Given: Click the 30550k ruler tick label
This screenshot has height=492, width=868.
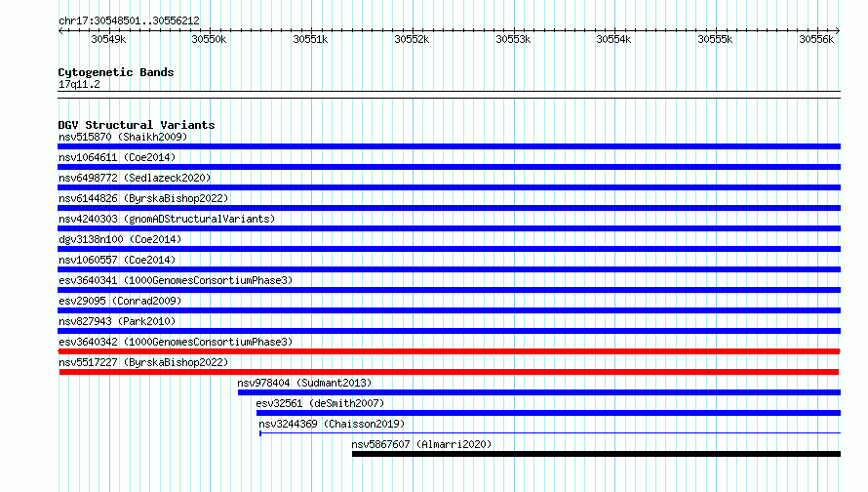Looking at the screenshot, I should (x=209, y=39).
